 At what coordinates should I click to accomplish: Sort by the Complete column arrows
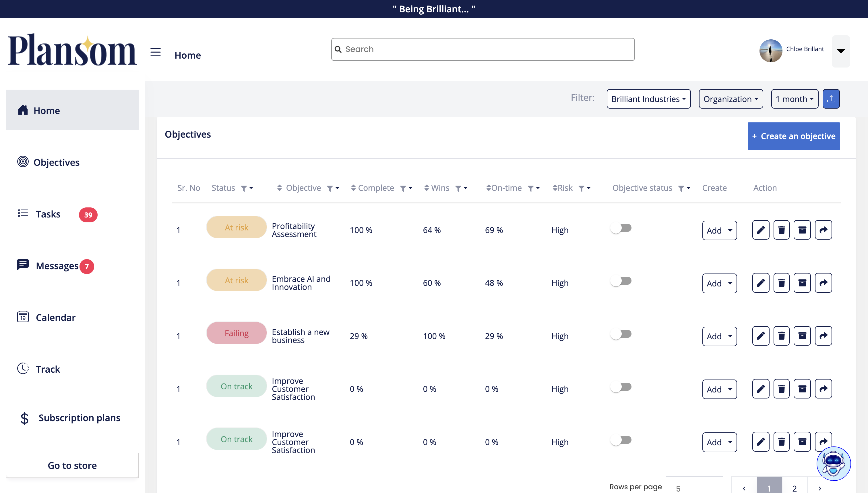(x=353, y=188)
